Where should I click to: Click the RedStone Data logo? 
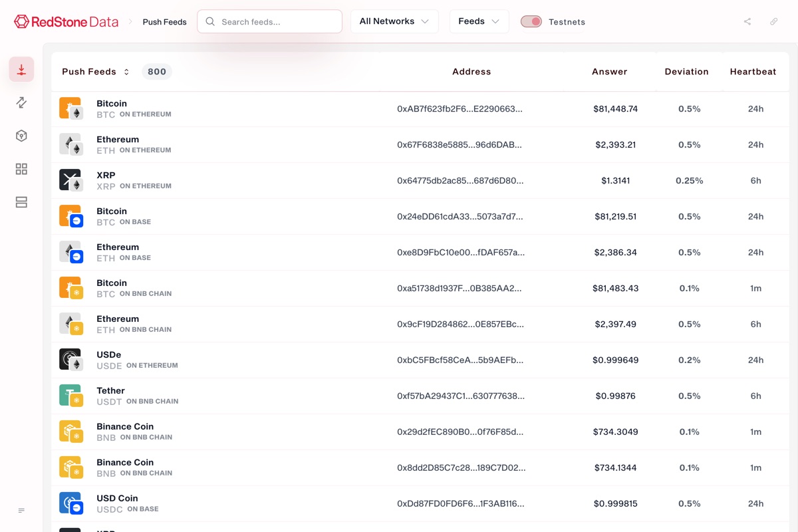click(66, 21)
